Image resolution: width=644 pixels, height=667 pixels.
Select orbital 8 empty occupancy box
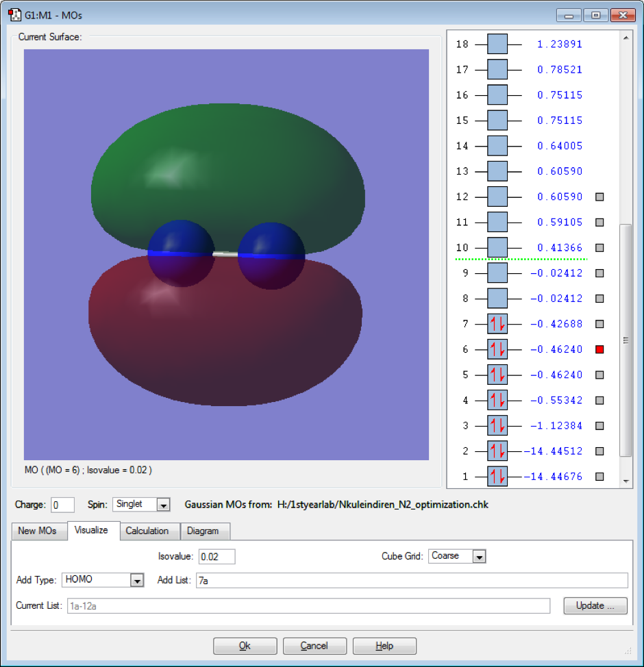497,298
